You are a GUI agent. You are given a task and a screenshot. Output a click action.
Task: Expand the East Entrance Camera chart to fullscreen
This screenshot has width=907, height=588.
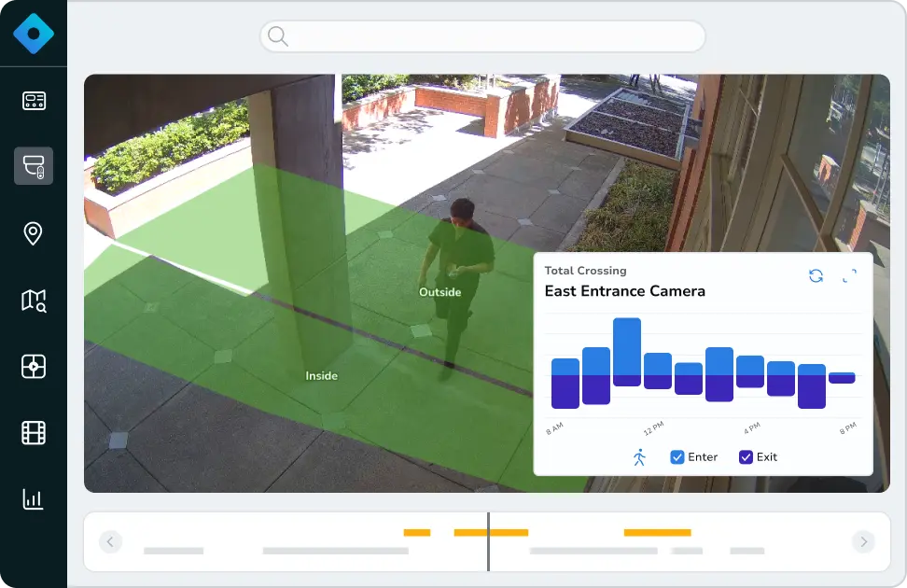point(850,276)
